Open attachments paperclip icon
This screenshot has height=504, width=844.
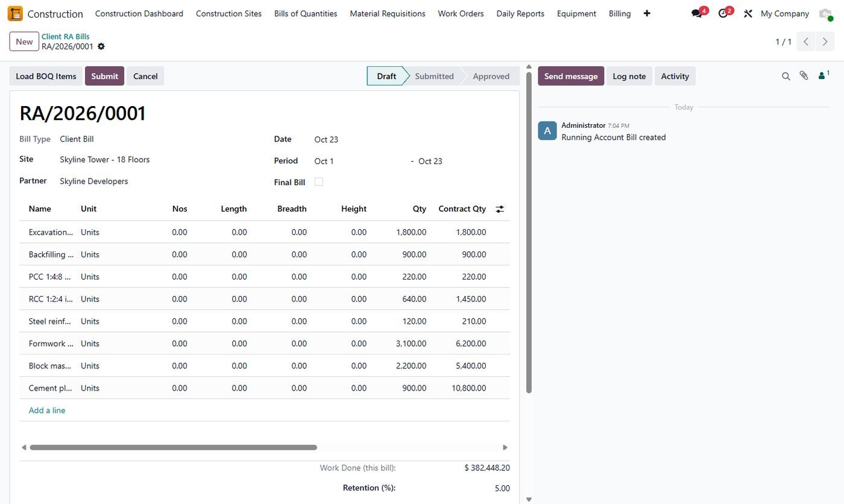[804, 76]
